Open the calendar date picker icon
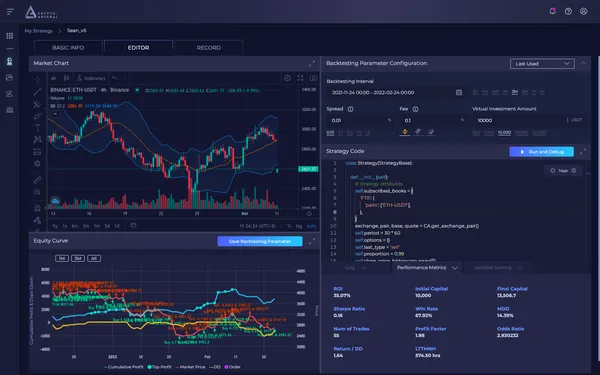600x375 pixels. coord(459,92)
